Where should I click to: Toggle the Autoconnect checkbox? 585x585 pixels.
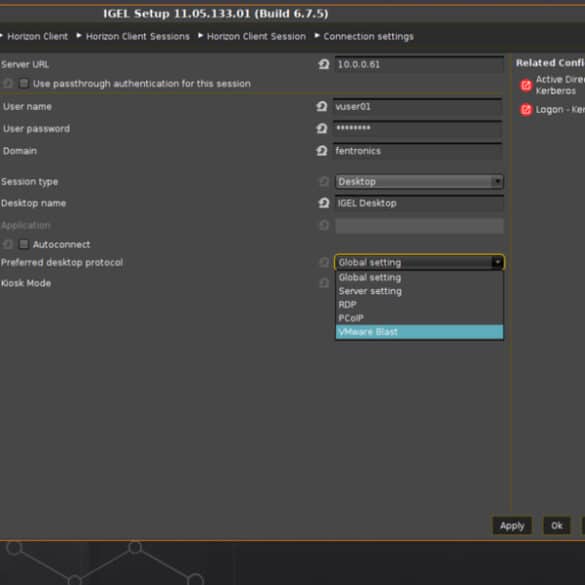click(x=24, y=244)
